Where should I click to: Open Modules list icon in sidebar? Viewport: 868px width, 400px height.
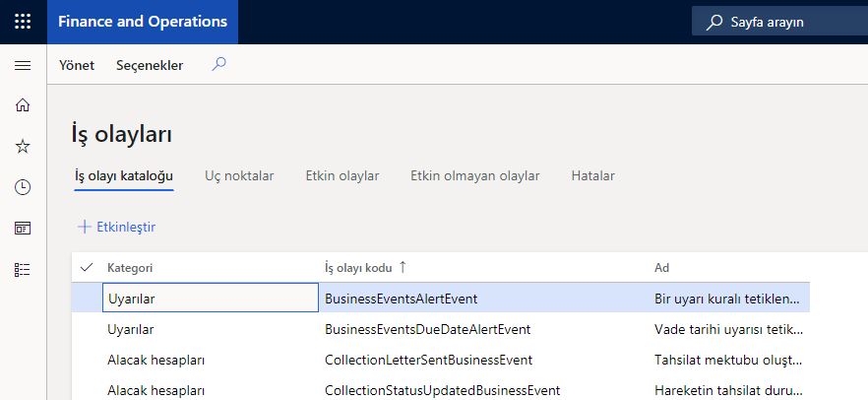tap(23, 270)
